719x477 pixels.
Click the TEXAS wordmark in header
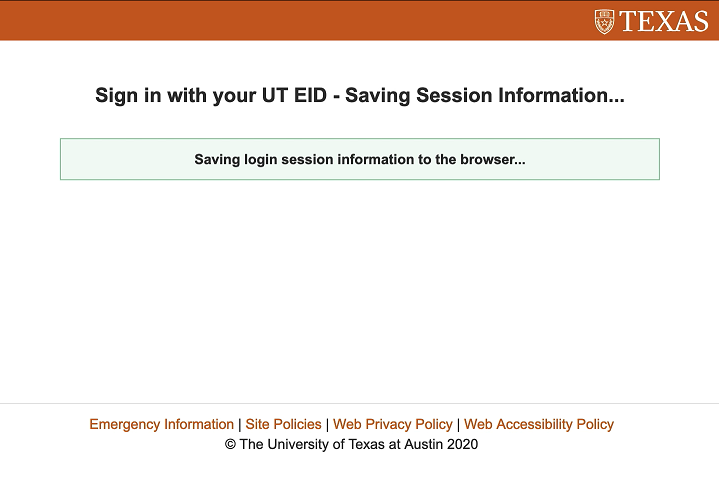[664, 21]
